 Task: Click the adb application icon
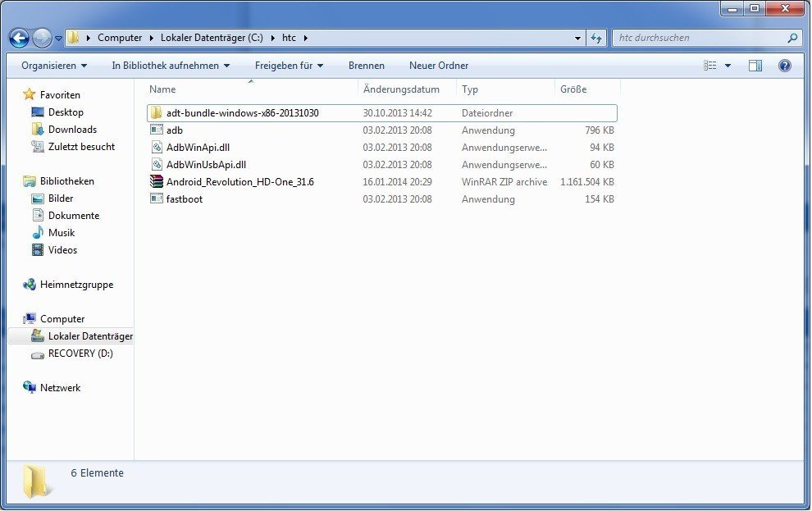pyautogui.click(x=156, y=130)
